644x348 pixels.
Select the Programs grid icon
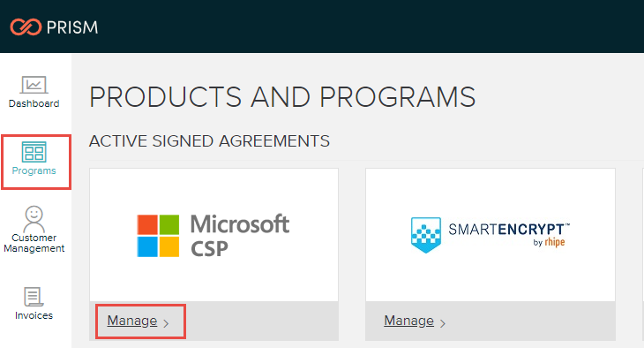point(34,152)
